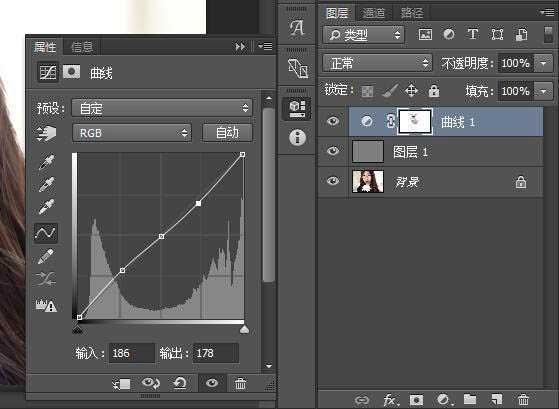559x409 pixels.
Task: Toggle visibility of the 背景 layer
Action: (333, 181)
